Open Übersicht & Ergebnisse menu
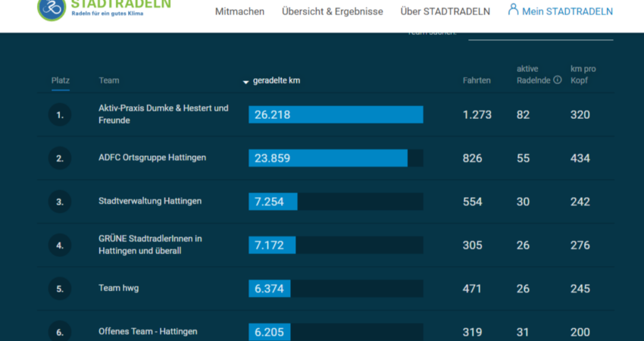This screenshot has width=644, height=341. (333, 11)
